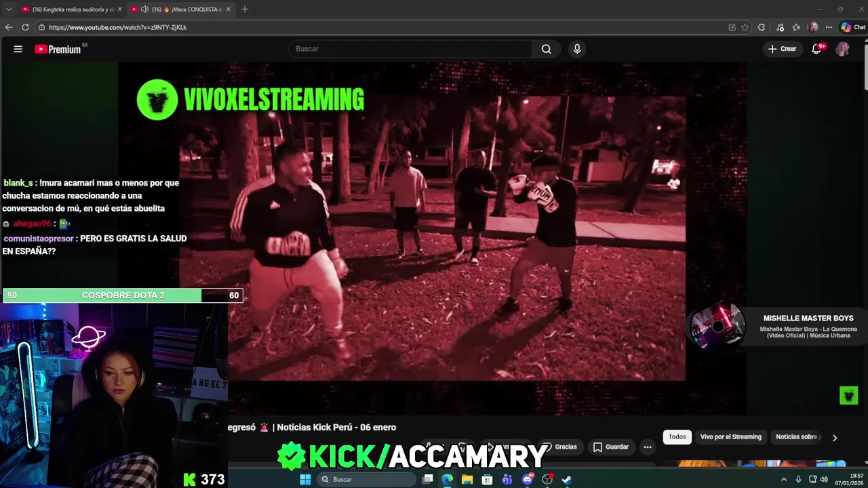The width and height of the screenshot is (868, 488).
Task: Open YouTube notifications bell
Action: coord(817,49)
